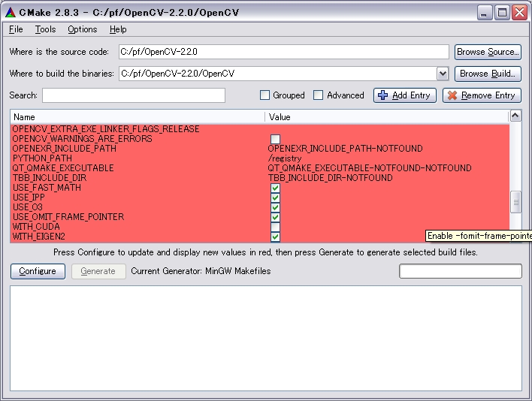Close the CMake window

coord(519,13)
